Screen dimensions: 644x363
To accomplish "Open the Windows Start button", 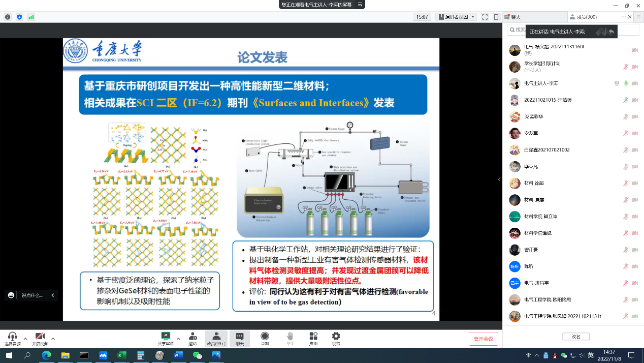I will (x=9, y=355).
